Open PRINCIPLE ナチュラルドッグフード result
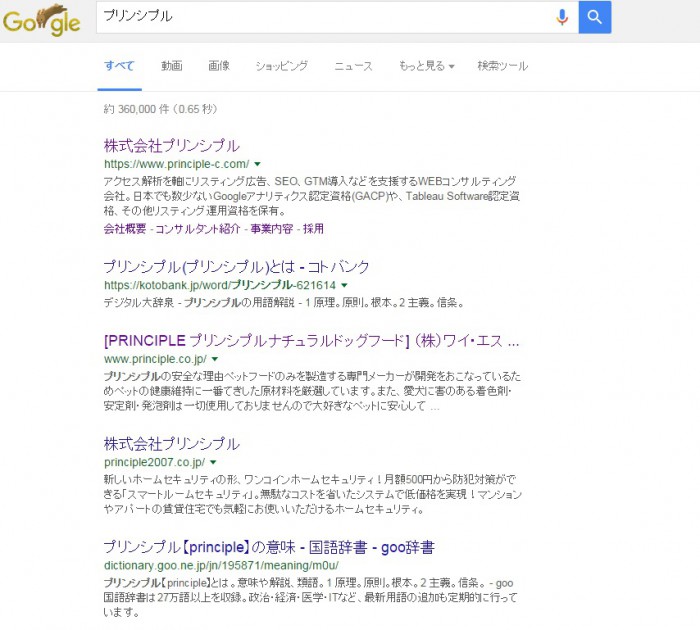This screenshot has height=630, width=700. coord(311,341)
